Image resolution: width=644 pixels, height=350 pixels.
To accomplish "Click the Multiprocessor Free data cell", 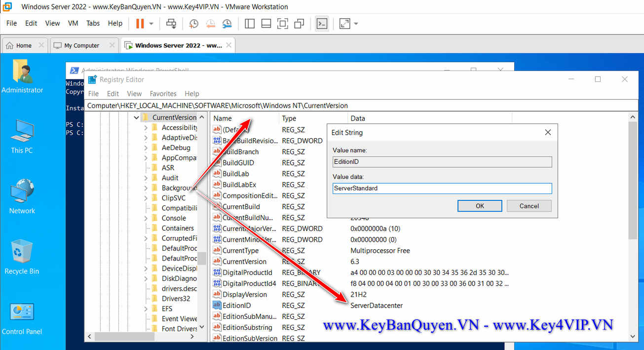I will tap(380, 250).
